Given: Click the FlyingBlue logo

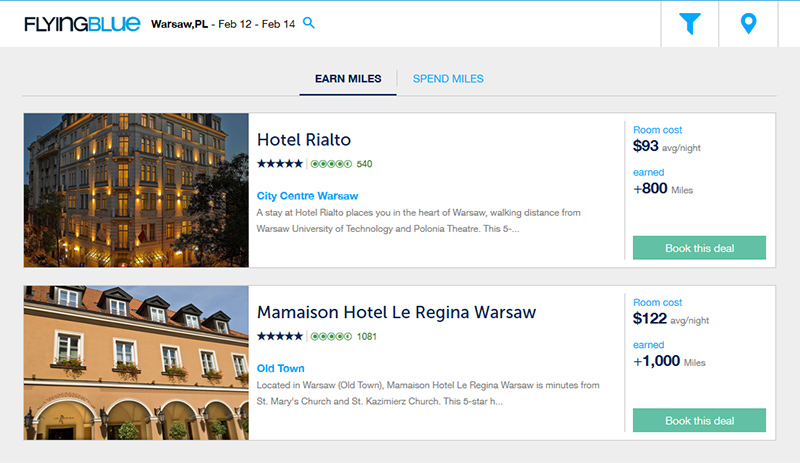Looking at the screenshot, I should click(82, 24).
